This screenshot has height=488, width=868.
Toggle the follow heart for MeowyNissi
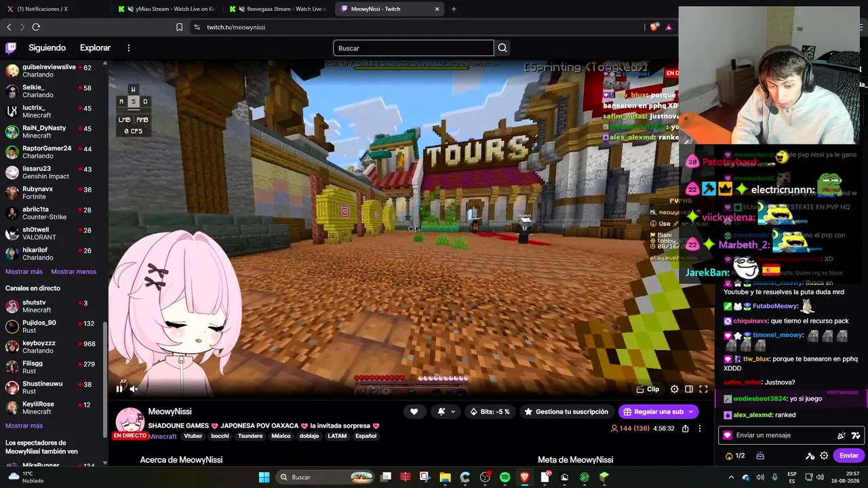coord(414,411)
